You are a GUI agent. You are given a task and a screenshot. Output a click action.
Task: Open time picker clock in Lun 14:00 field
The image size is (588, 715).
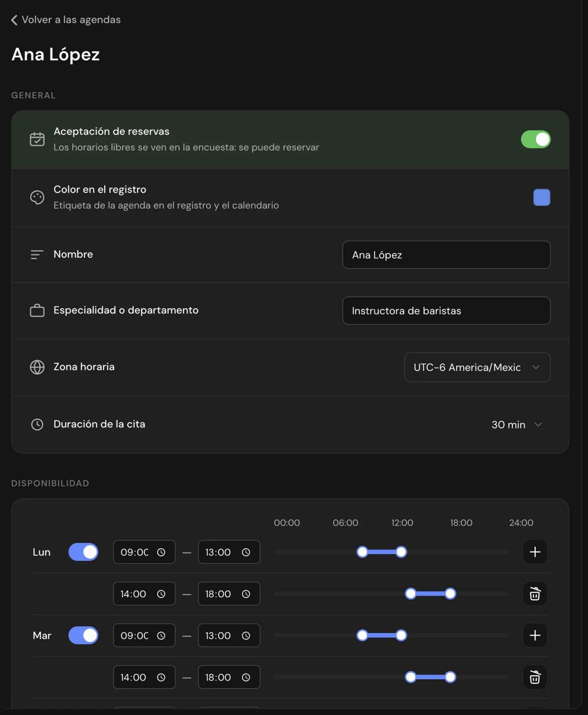pyautogui.click(x=161, y=594)
